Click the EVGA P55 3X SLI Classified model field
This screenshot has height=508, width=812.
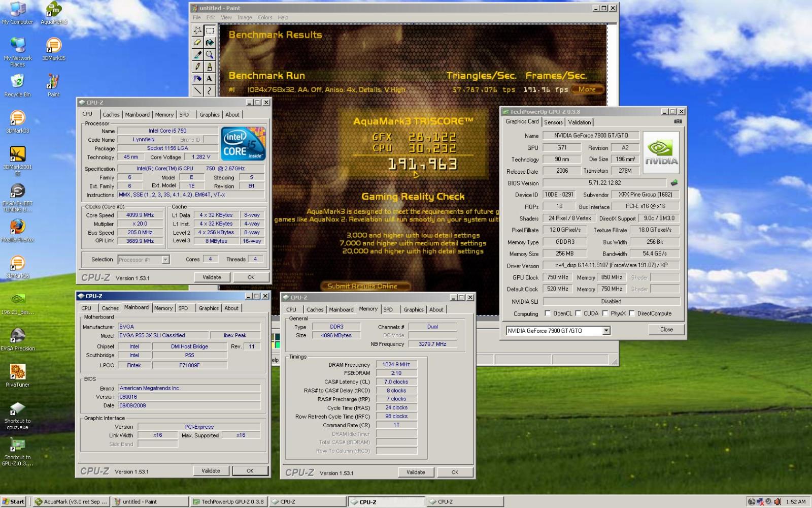(163, 336)
